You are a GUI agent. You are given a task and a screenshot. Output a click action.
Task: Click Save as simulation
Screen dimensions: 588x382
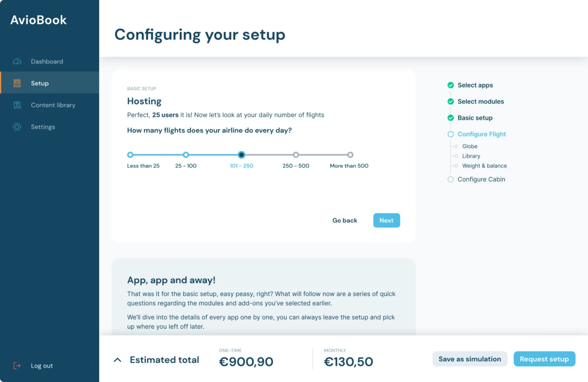pos(470,359)
